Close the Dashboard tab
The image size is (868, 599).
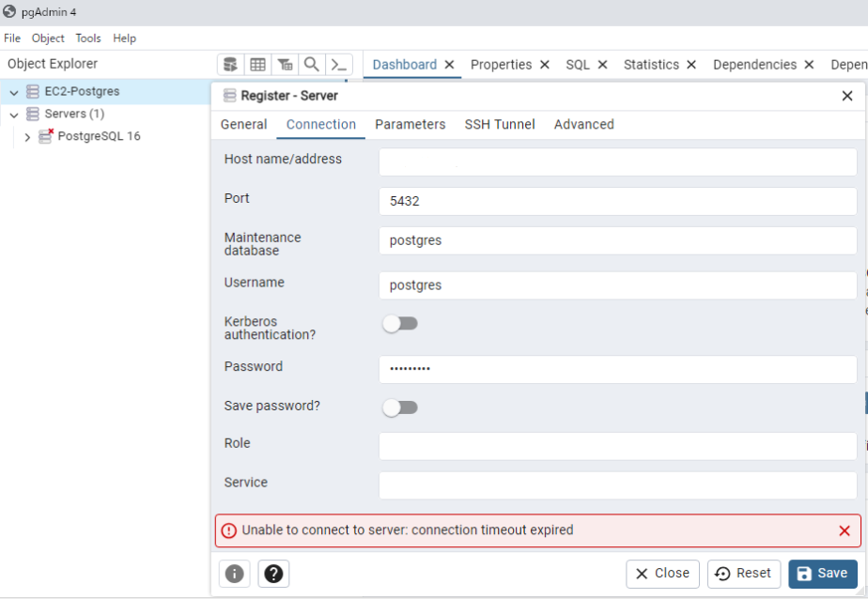click(x=450, y=65)
